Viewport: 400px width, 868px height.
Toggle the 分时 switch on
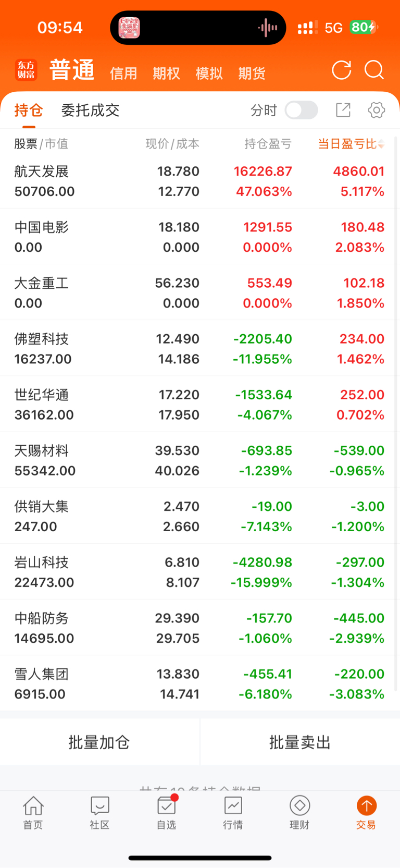click(x=302, y=110)
